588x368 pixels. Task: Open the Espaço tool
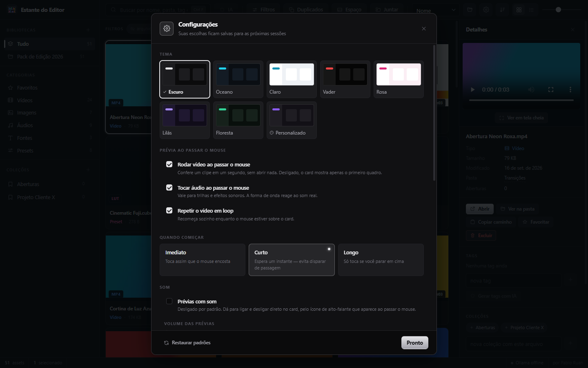click(349, 10)
